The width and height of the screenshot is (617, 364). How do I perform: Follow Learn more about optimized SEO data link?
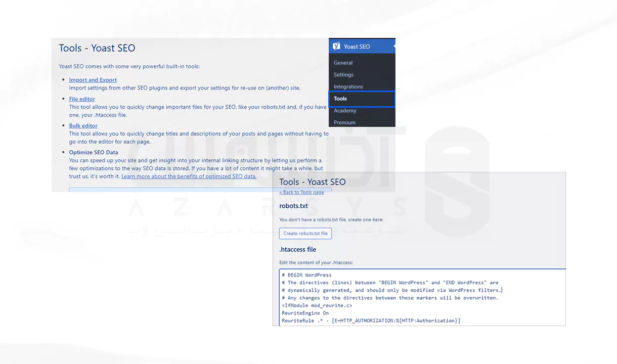tap(189, 176)
